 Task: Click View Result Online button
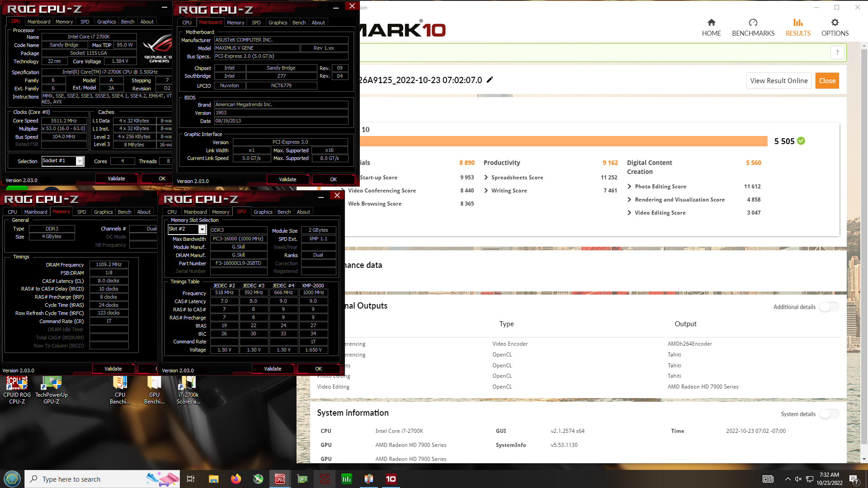pos(778,81)
